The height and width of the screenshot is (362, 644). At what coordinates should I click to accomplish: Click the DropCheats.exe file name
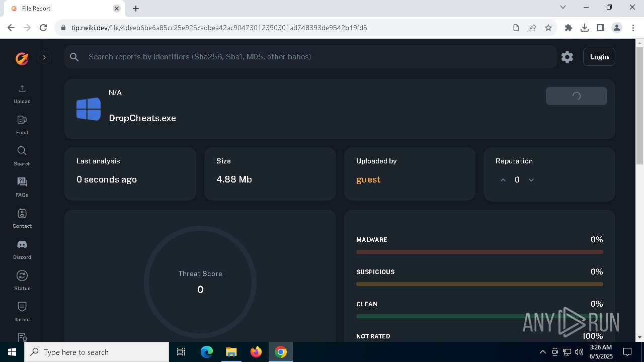[142, 118]
